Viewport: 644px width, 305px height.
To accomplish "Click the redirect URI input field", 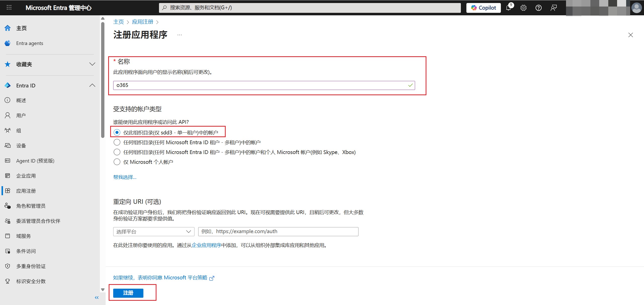I will 278,232.
